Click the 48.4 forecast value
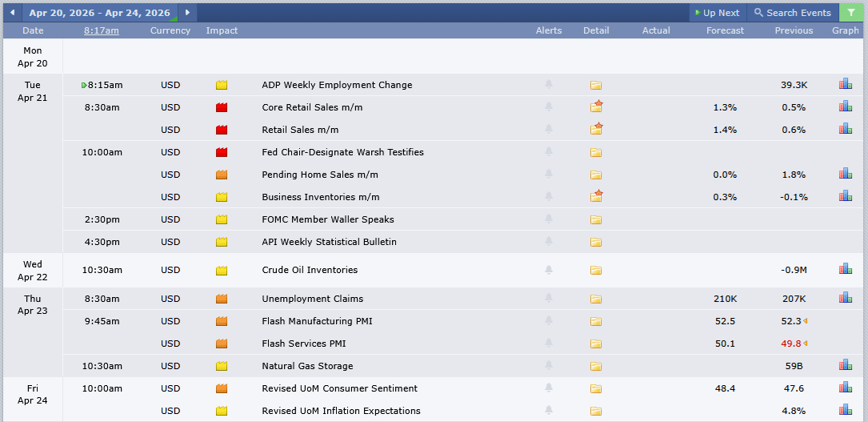This screenshot has height=422, width=868. pyautogui.click(x=725, y=388)
